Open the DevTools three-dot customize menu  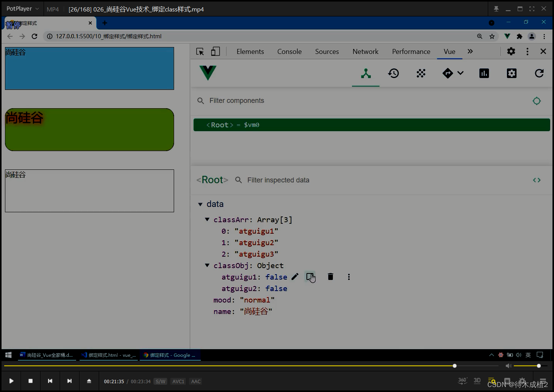(x=528, y=51)
